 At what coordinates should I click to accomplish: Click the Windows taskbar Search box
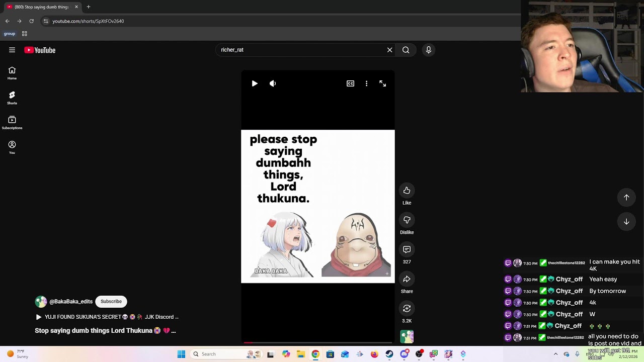pos(225,354)
